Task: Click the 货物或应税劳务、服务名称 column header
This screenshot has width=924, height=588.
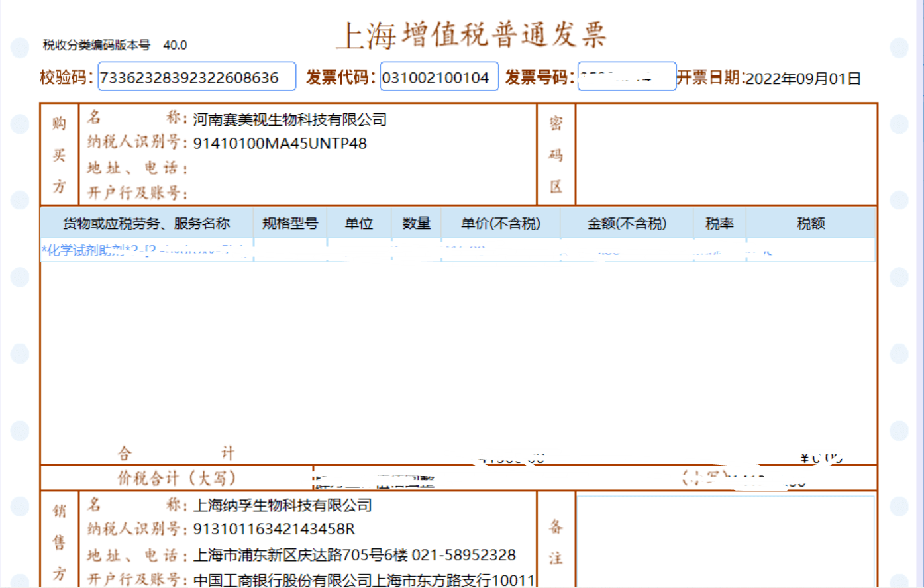Action: pyautogui.click(x=146, y=224)
